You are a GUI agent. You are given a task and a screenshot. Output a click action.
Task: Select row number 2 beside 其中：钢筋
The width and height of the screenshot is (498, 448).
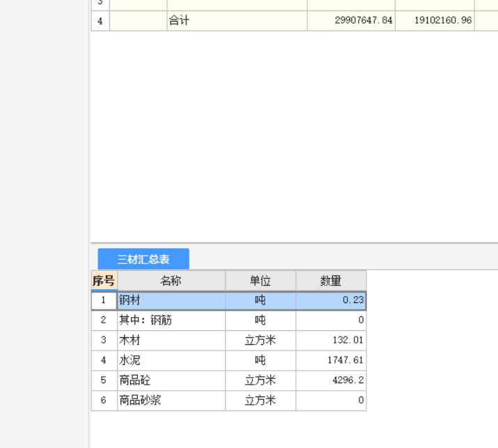coord(104,320)
